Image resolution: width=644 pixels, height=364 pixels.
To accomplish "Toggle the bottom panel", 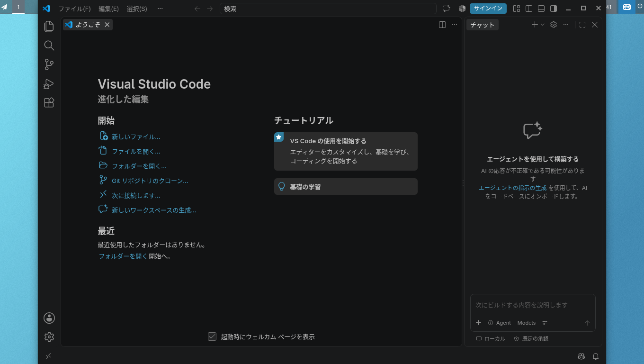I will pos(541,9).
